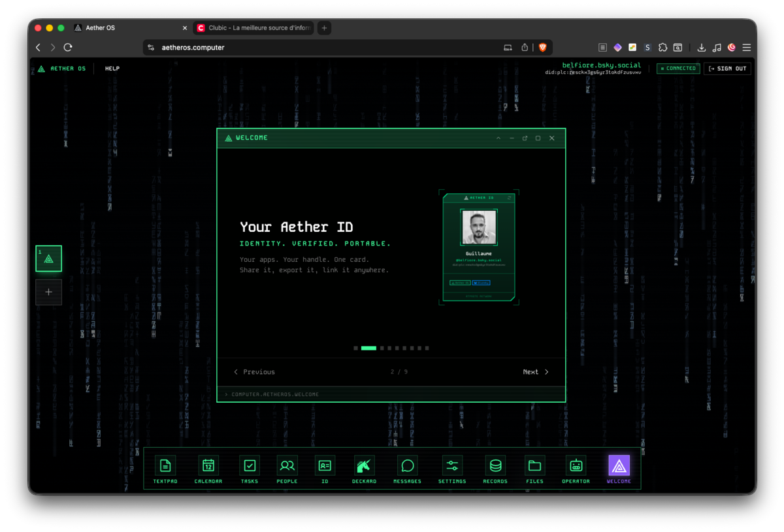This screenshot has width=784, height=532.
Task: Pop out the Welcome window
Action: (x=525, y=138)
